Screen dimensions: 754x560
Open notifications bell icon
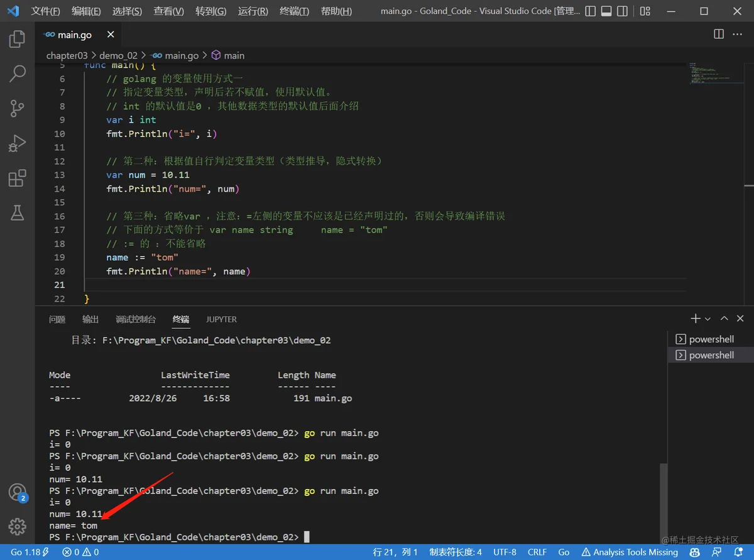pos(738,552)
